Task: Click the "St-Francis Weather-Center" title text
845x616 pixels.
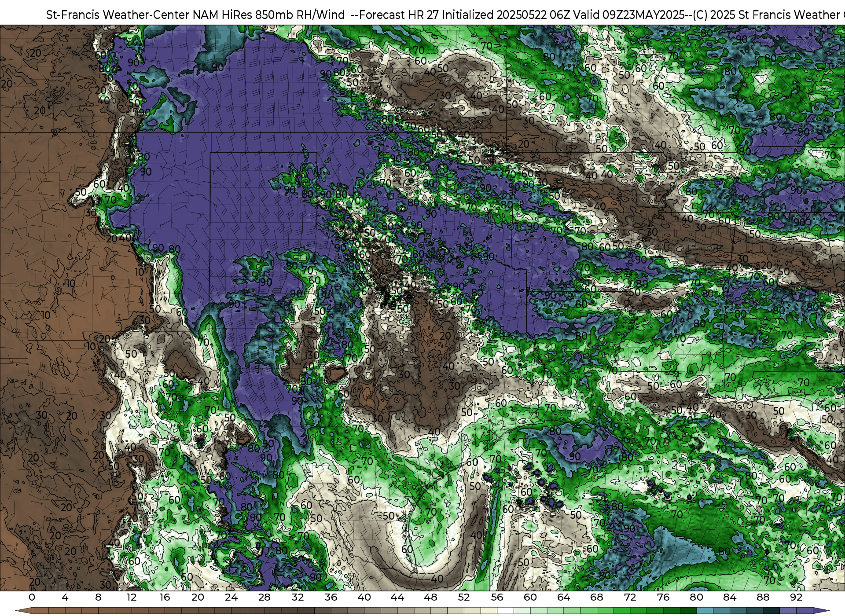Action: click(x=118, y=15)
